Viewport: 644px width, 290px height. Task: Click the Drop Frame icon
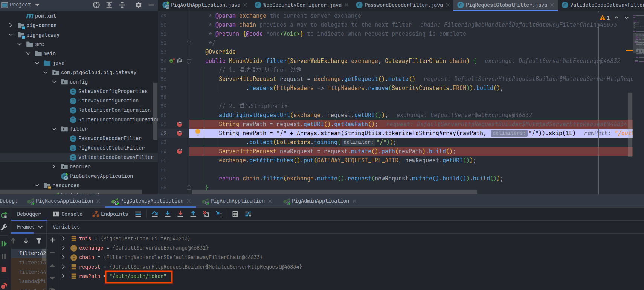(x=206, y=214)
